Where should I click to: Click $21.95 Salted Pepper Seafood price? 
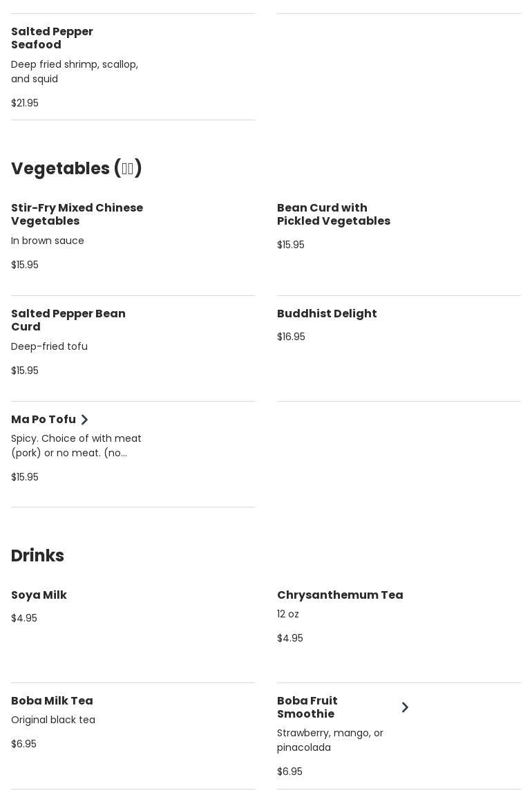pyautogui.click(x=25, y=103)
